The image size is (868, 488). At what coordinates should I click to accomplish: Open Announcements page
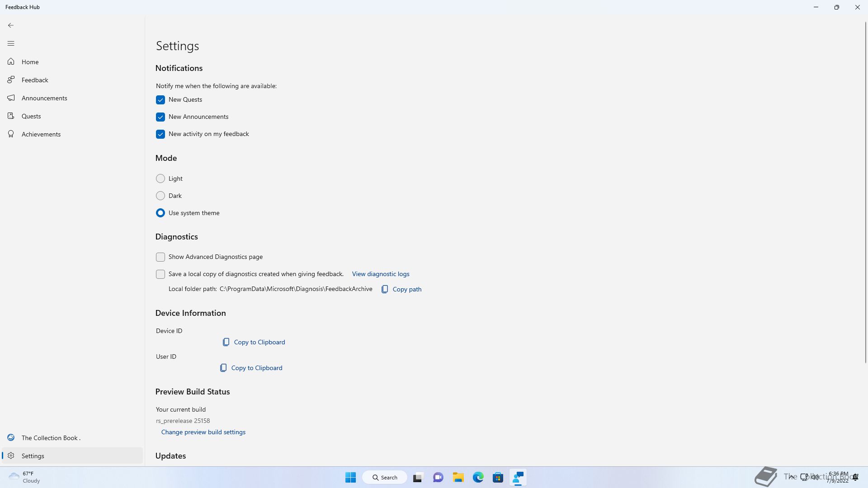[x=72, y=98]
